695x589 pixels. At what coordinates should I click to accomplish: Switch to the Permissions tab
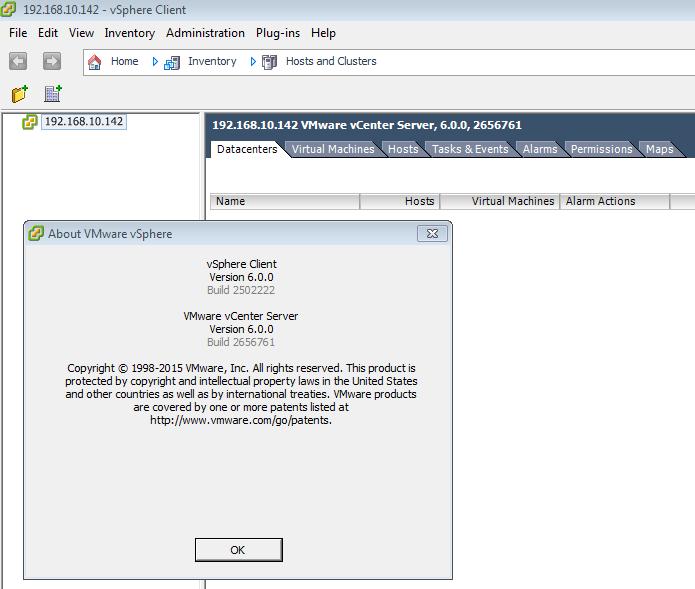coord(601,149)
